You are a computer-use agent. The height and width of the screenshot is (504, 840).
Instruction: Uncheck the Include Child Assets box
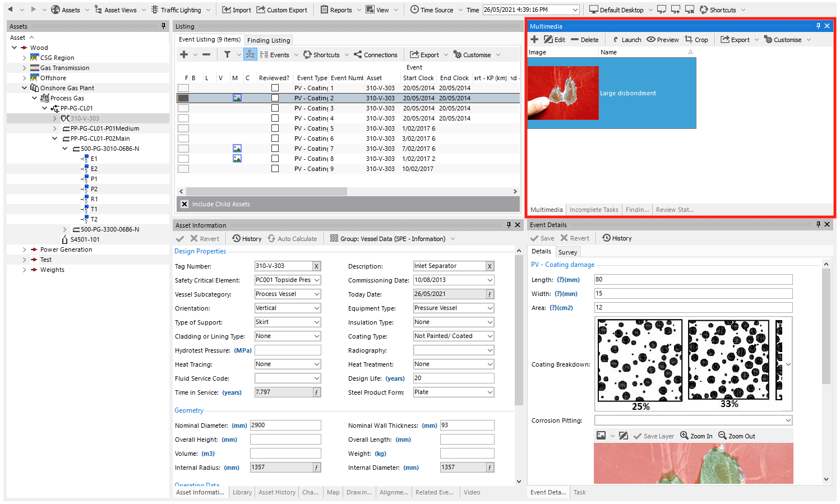point(184,204)
